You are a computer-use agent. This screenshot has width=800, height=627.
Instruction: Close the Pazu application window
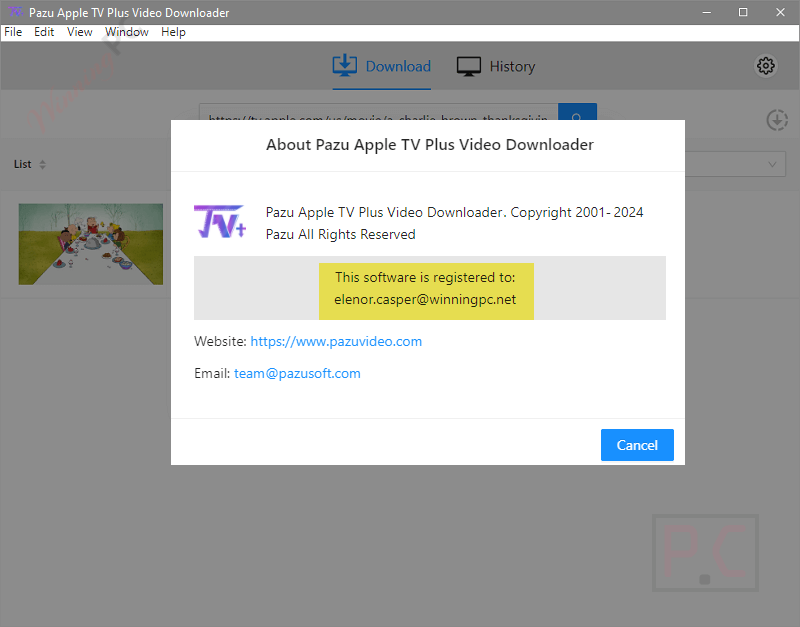[781, 12]
